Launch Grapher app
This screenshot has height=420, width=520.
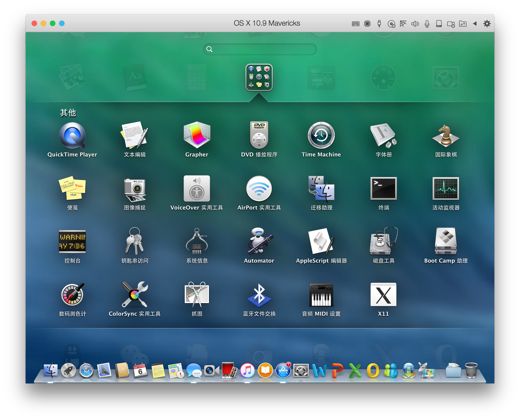pos(197,135)
